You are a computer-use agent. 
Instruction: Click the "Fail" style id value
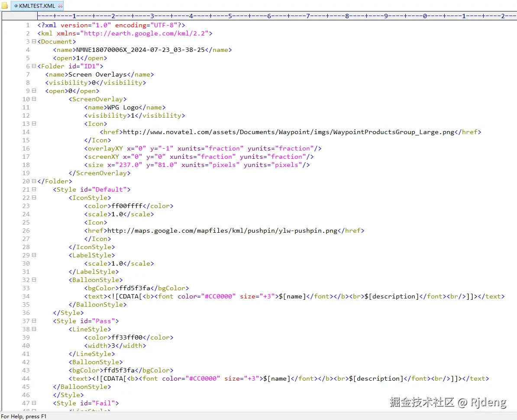click(103, 403)
